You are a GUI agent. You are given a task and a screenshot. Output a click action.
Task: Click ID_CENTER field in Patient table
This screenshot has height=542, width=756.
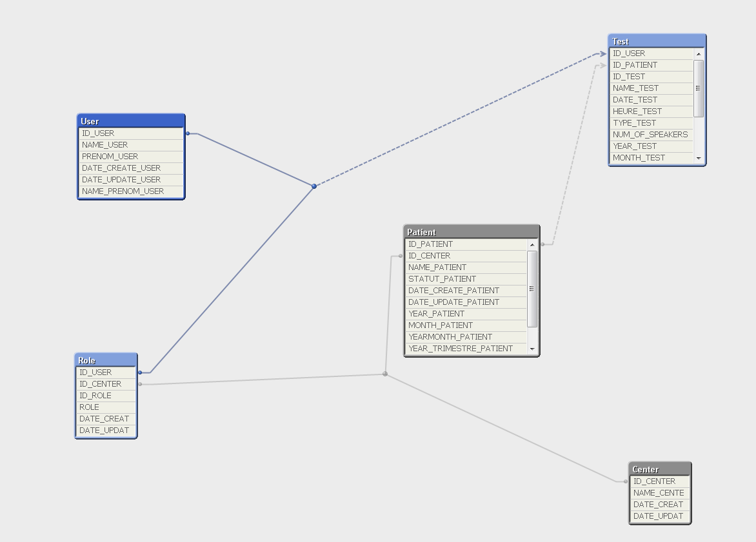[466, 256]
